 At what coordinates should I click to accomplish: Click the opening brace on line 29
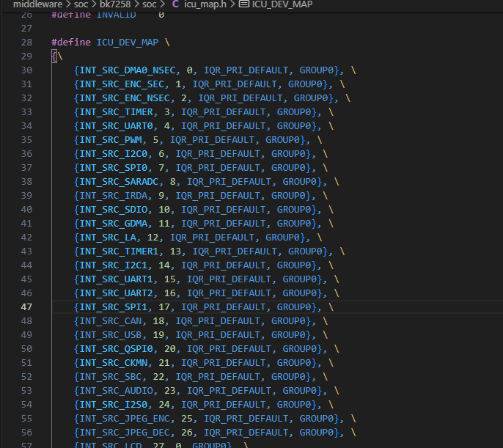[54, 56]
